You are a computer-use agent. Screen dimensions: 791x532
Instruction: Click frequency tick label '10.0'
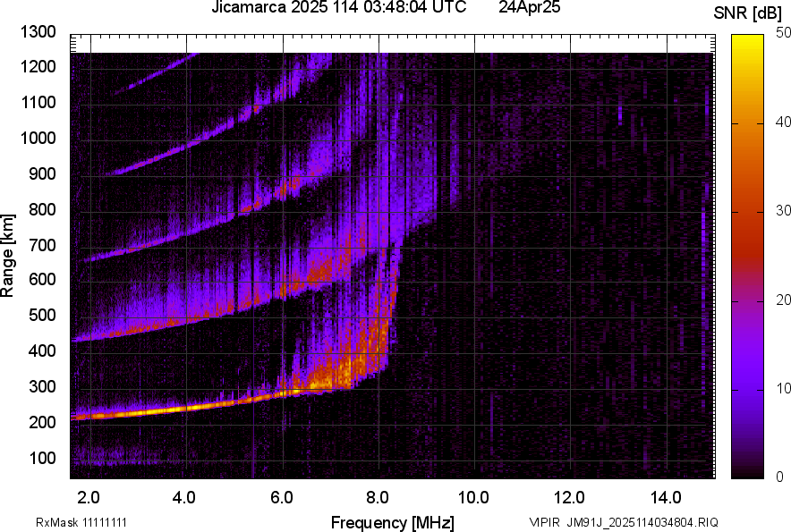(473, 498)
